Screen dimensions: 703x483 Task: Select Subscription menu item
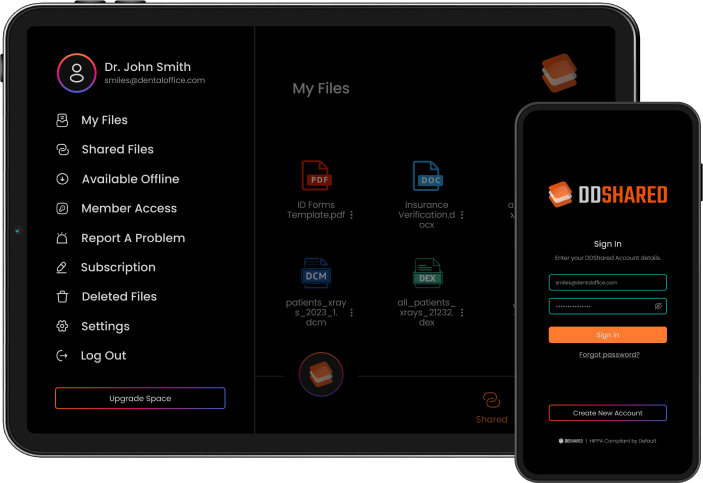point(118,267)
